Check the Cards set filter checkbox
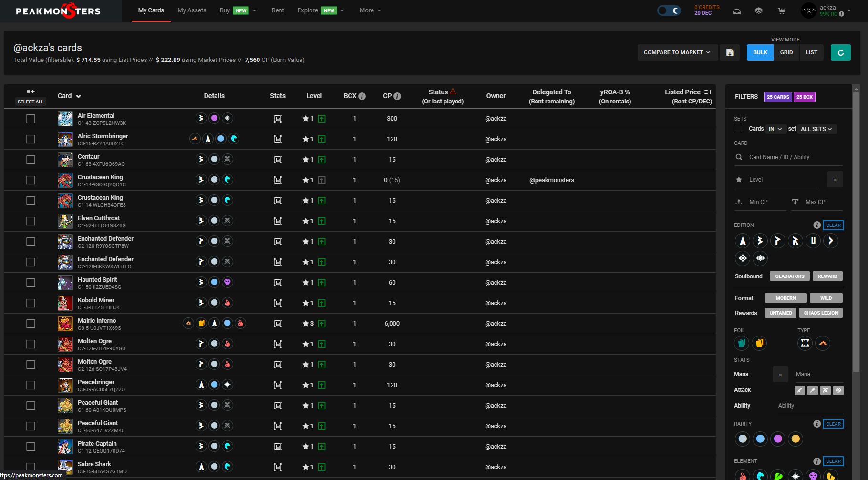868x480 pixels. pyautogui.click(x=739, y=129)
